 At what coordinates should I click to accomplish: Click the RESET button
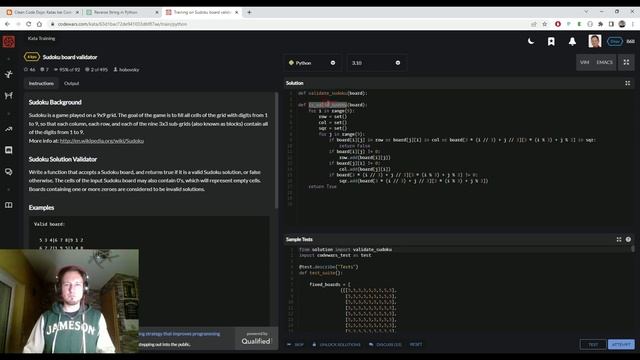click(x=416, y=344)
